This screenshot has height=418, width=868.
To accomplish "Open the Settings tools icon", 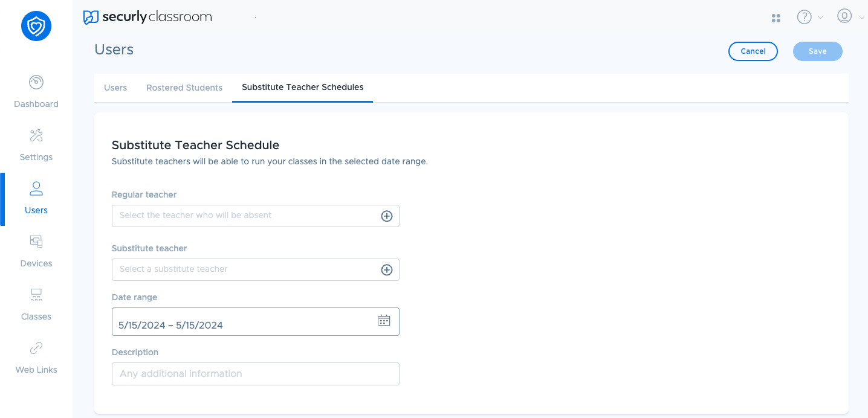I will [36, 135].
